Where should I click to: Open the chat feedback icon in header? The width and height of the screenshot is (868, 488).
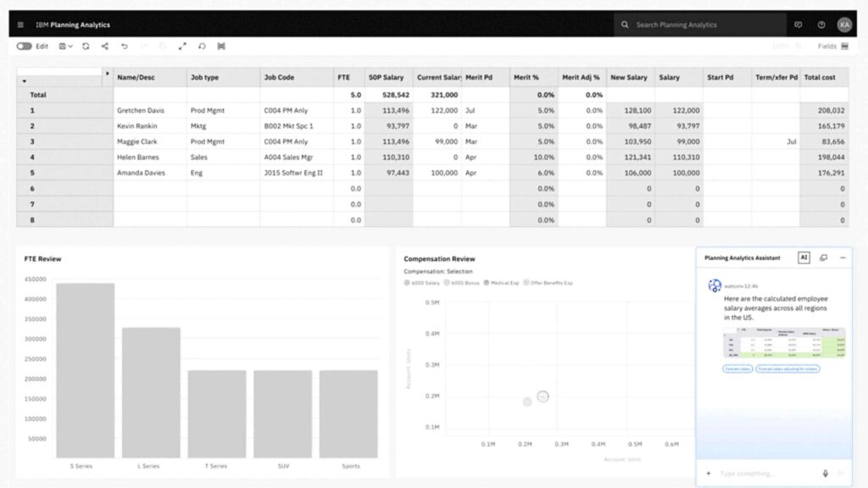pos(798,25)
